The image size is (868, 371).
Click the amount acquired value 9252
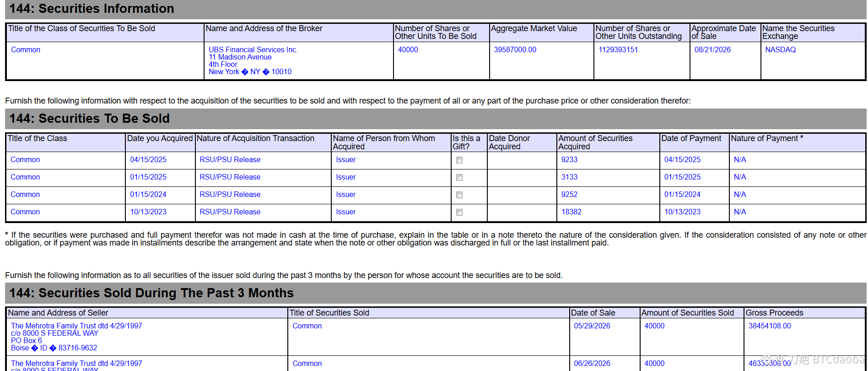[x=569, y=194]
